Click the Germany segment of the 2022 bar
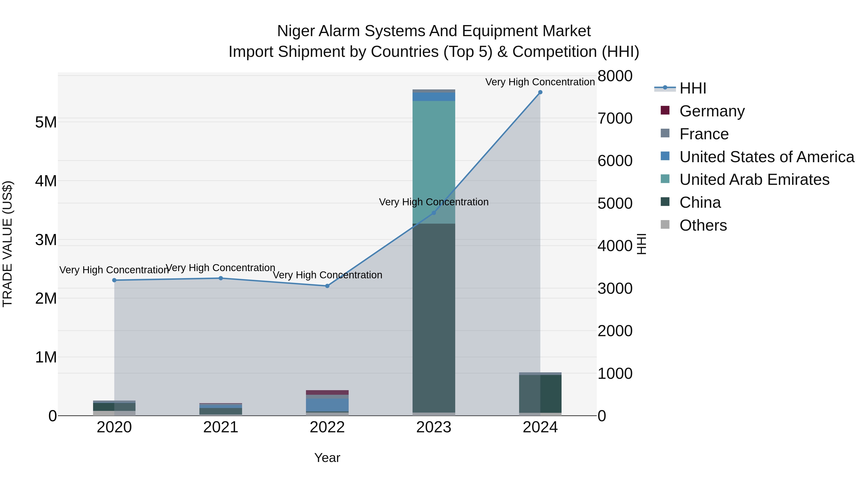Screen dimensions: 868x488 pos(327,392)
